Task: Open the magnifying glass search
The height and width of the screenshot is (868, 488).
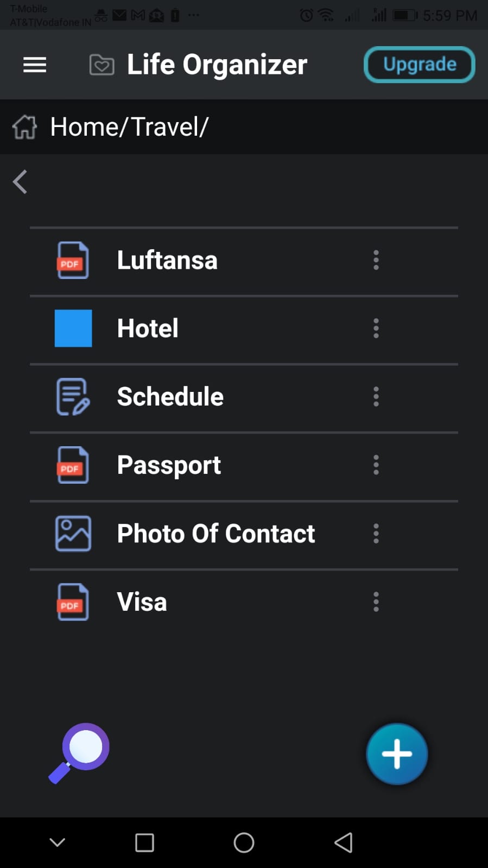Action: coord(79,752)
